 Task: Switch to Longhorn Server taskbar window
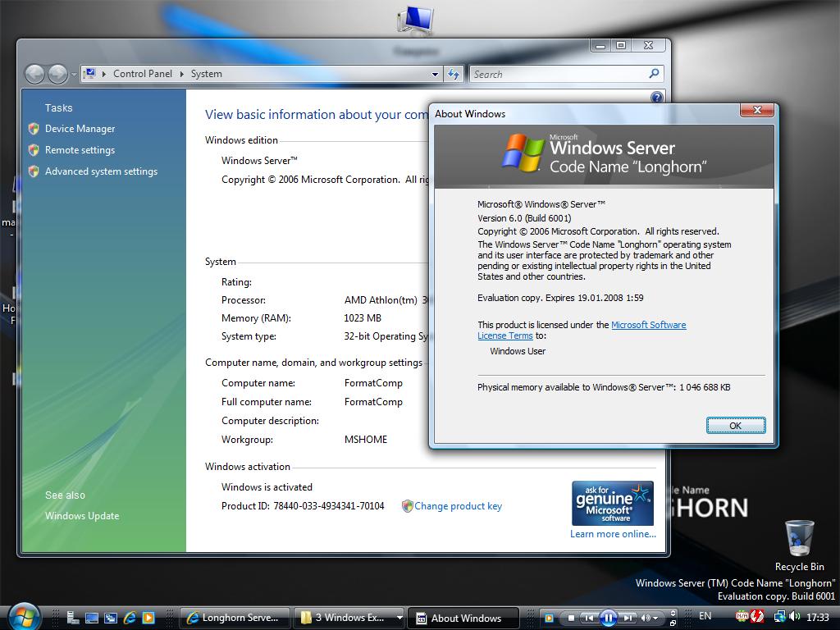(x=235, y=618)
